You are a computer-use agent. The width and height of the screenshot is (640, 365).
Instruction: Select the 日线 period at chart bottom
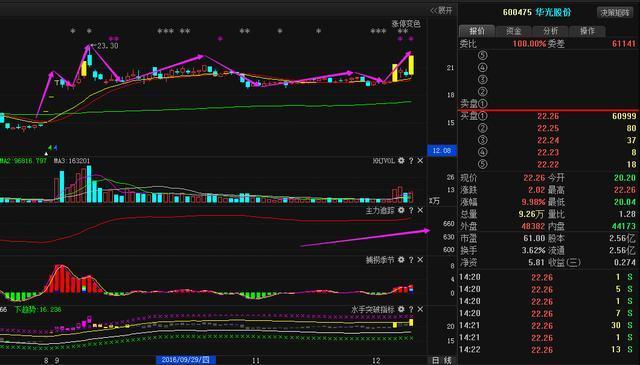tap(442, 360)
